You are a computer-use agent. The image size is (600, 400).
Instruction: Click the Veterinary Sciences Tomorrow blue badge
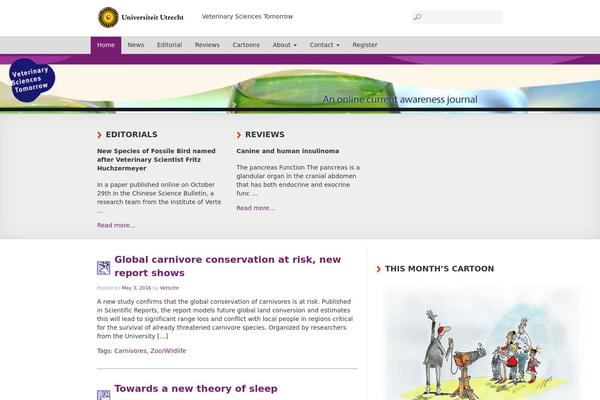click(32, 80)
